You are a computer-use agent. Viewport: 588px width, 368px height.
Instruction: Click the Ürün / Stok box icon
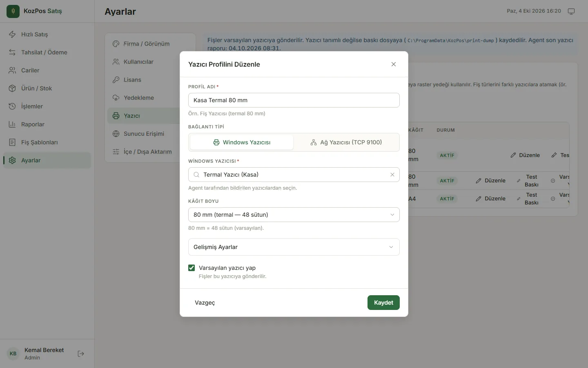click(x=12, y=88)
